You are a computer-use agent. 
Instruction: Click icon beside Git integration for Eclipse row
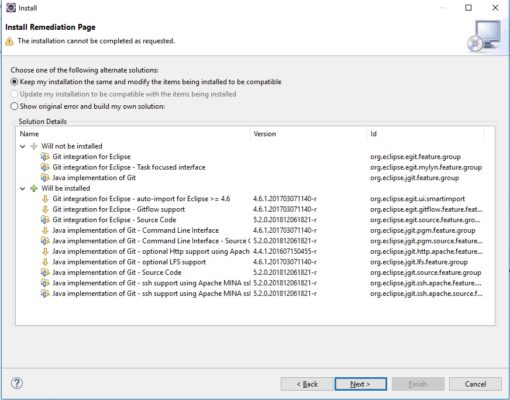(x=45, y=157)
